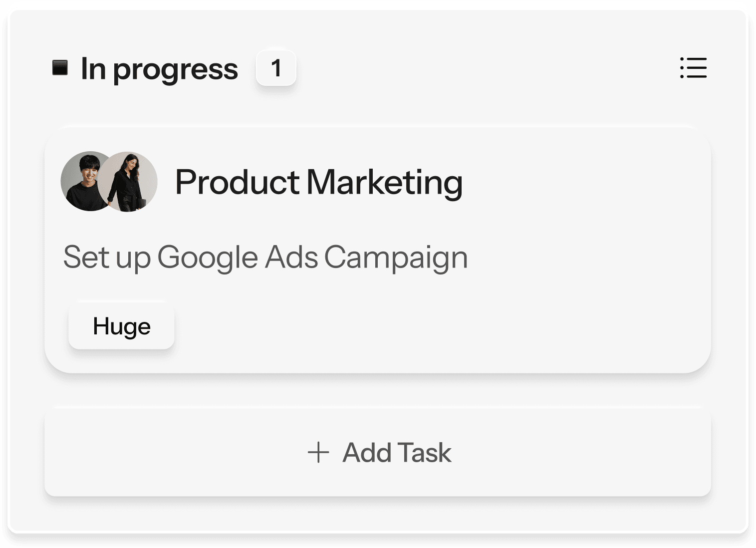756x548 pixels.
Task: Click the filled square marker of the In progress column
Action: [61, 68]
